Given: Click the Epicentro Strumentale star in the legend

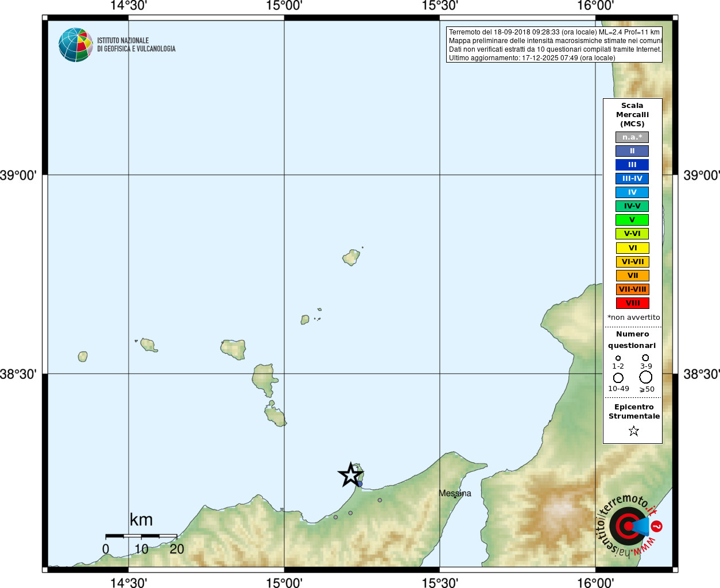Looking at the screenshot, I should click(634, 431).
